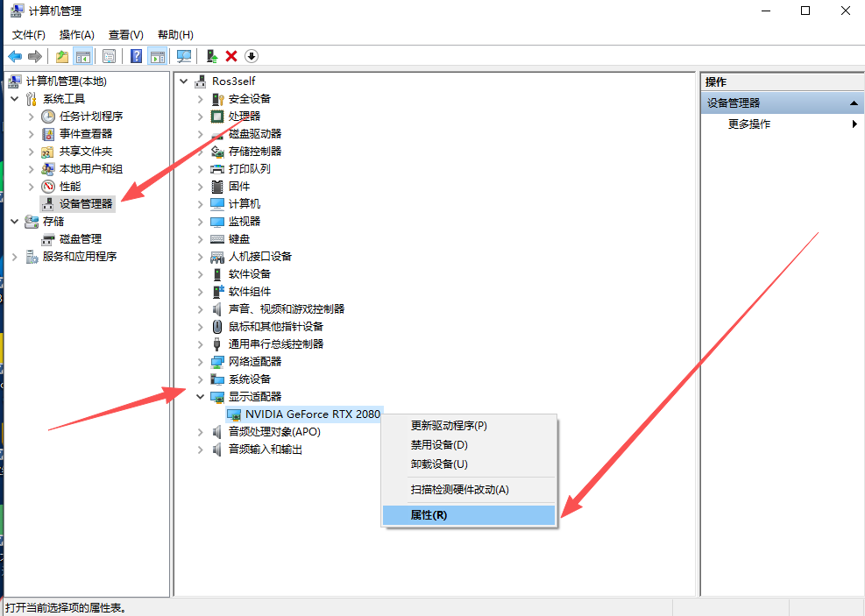Select 更新驱动程序(P) in the context menu

(449, 426)
